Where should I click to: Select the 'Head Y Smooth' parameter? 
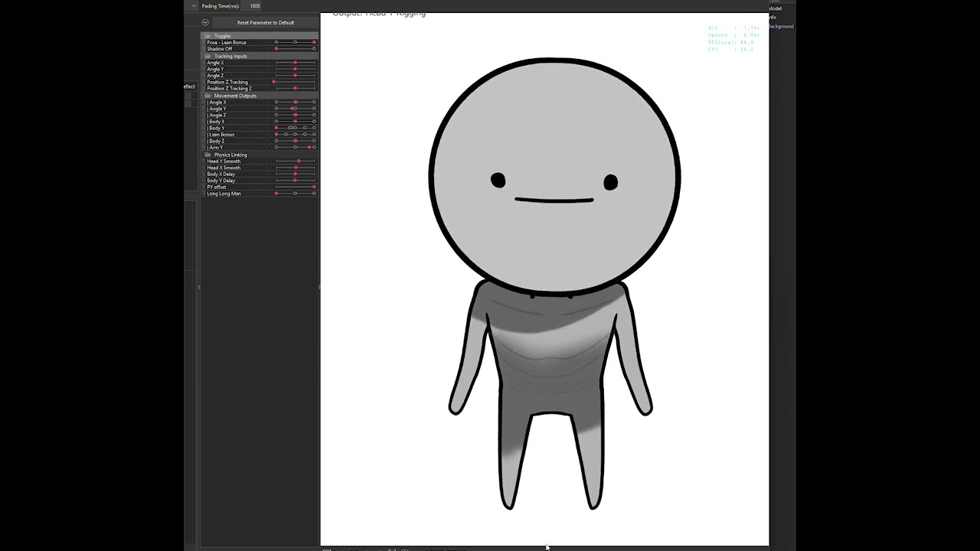tap(224, 161)
